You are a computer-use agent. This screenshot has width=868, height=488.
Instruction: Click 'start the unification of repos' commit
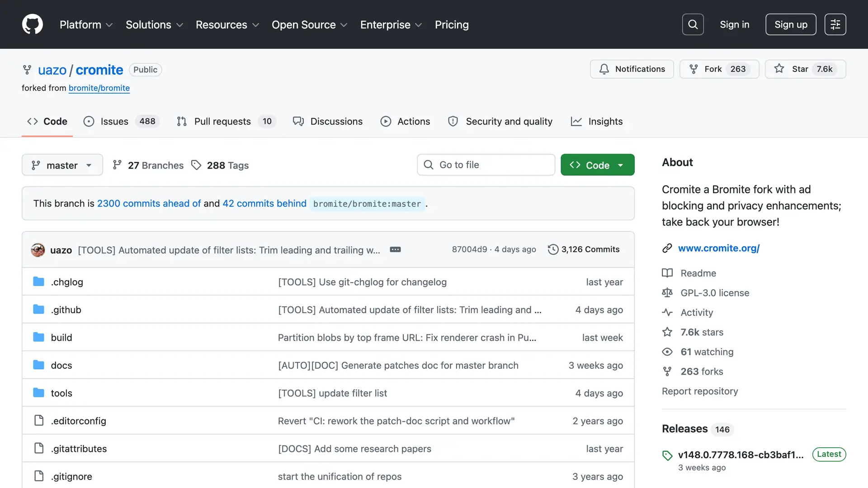[340, 477]
